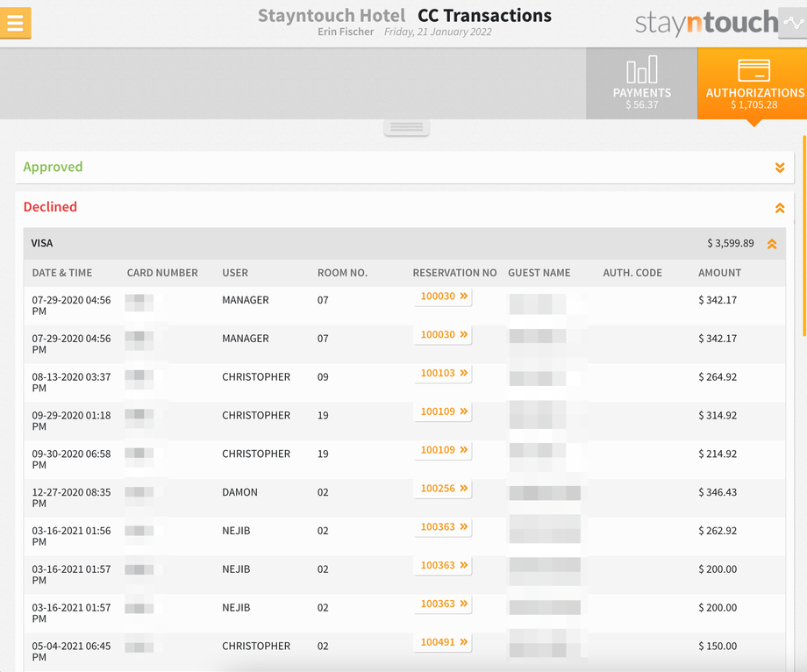
Task: Click the drag handle below the header bar
Action: (407, 127)
